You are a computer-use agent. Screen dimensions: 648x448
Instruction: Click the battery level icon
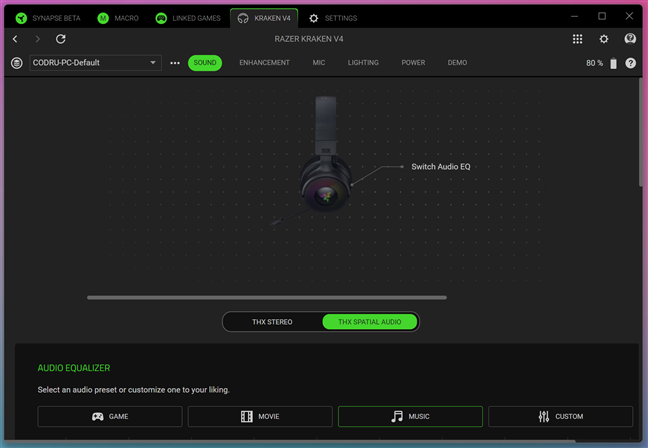tap(614, 63)
